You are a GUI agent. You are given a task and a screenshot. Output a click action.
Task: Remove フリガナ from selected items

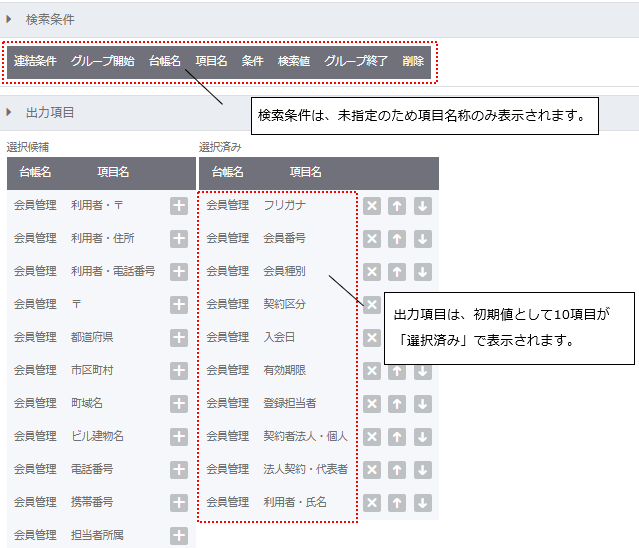[372, 205]
